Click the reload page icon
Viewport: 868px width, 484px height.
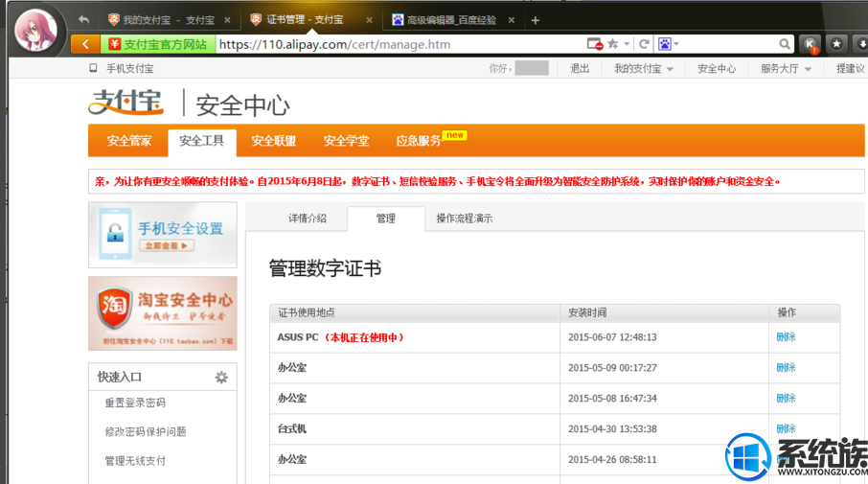tap(644, 44)
